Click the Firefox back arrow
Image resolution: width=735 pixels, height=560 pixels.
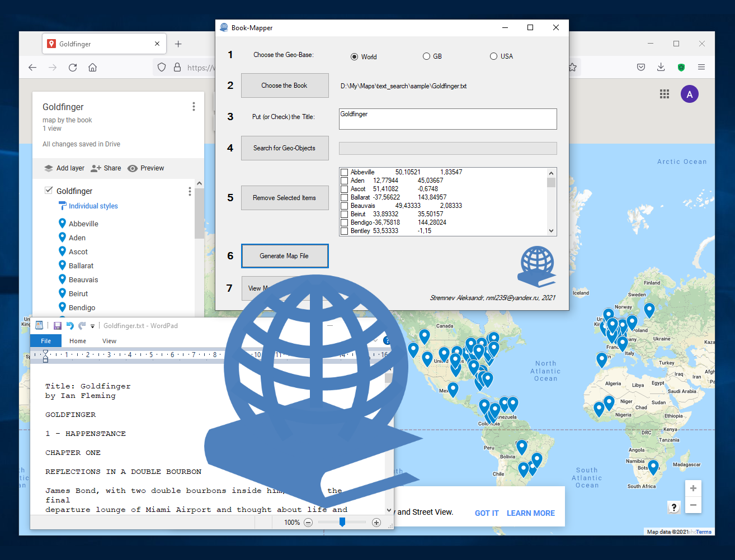32,67
